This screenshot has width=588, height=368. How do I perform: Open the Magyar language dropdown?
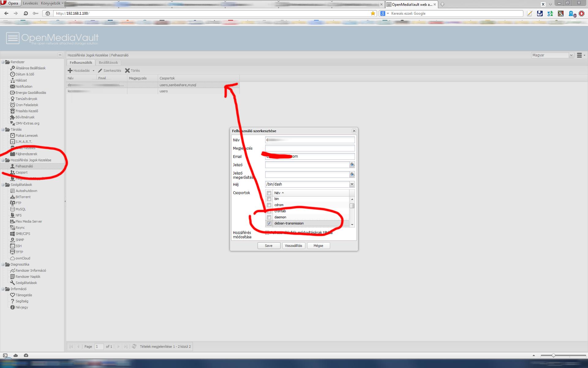pos(571,55)
